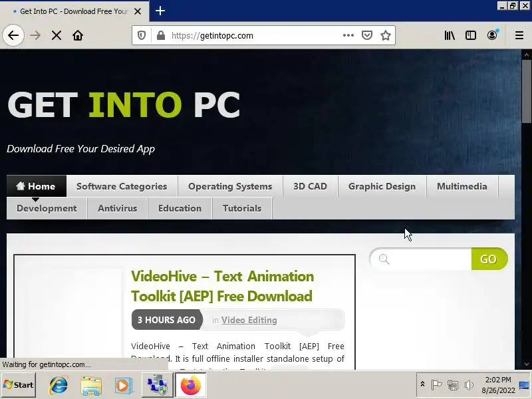532x399 pixels.
Task: View site security via padlock icon
Action: 161,35
